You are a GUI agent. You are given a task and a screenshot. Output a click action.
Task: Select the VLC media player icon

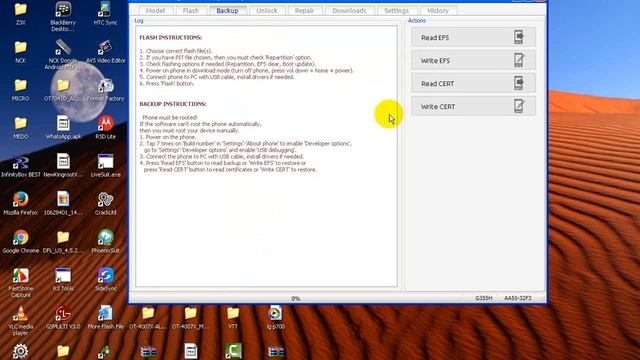click(20, 321)
